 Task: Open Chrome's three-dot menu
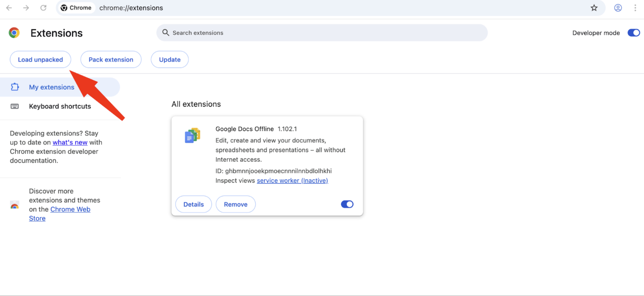(635, 8)
